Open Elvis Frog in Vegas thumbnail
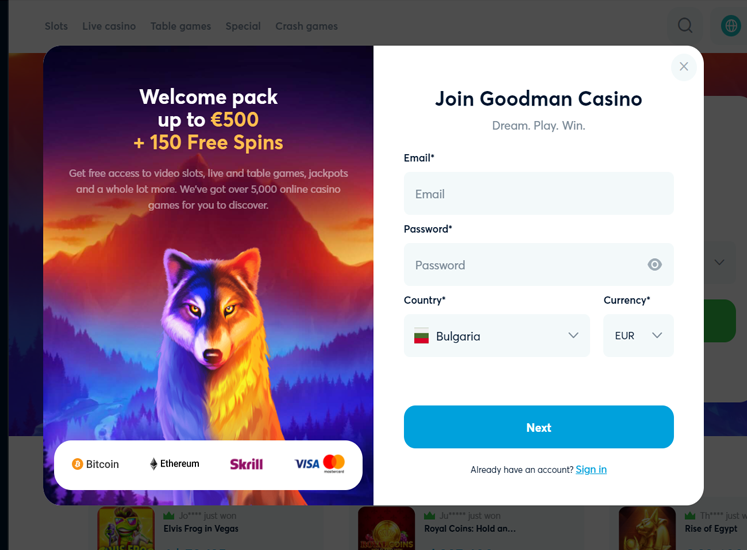Screen dimensions: 747x550 [x=126, y=529]
